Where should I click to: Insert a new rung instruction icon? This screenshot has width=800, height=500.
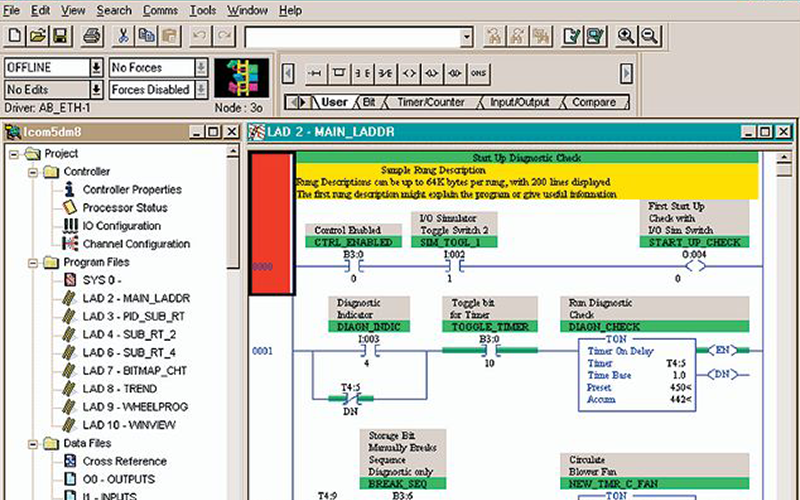pyautogui.click(x=315, y=73)
